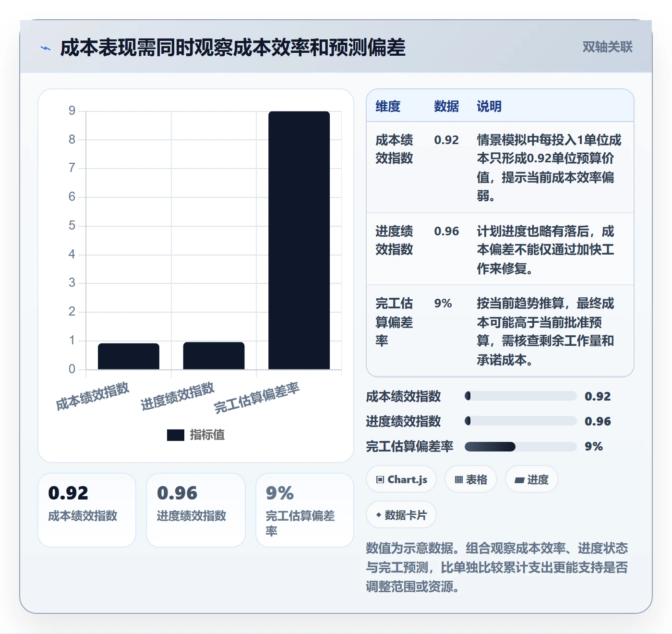Click the 维度 column header
This screenshot has height=634, width=672.
coord(388,106)
